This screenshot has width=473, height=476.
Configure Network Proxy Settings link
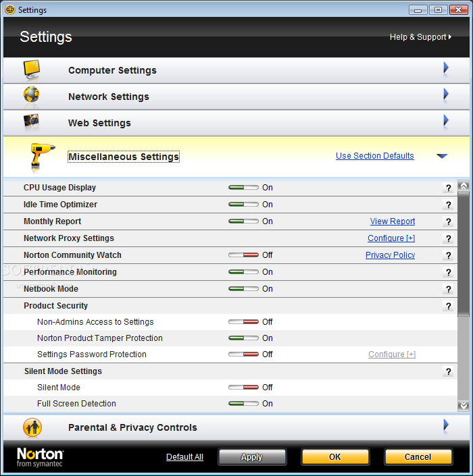[391, 238]
